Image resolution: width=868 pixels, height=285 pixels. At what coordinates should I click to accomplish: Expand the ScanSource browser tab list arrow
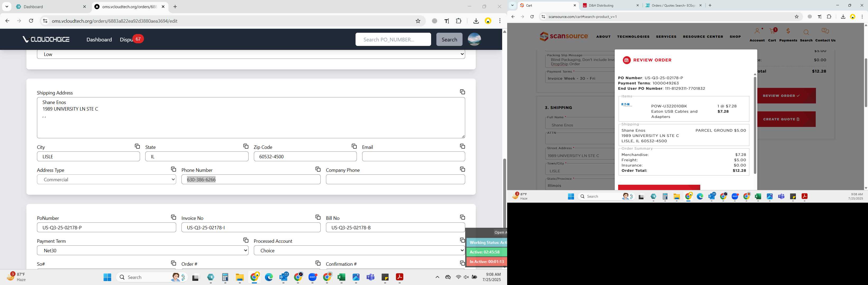[x=512, y=5]
